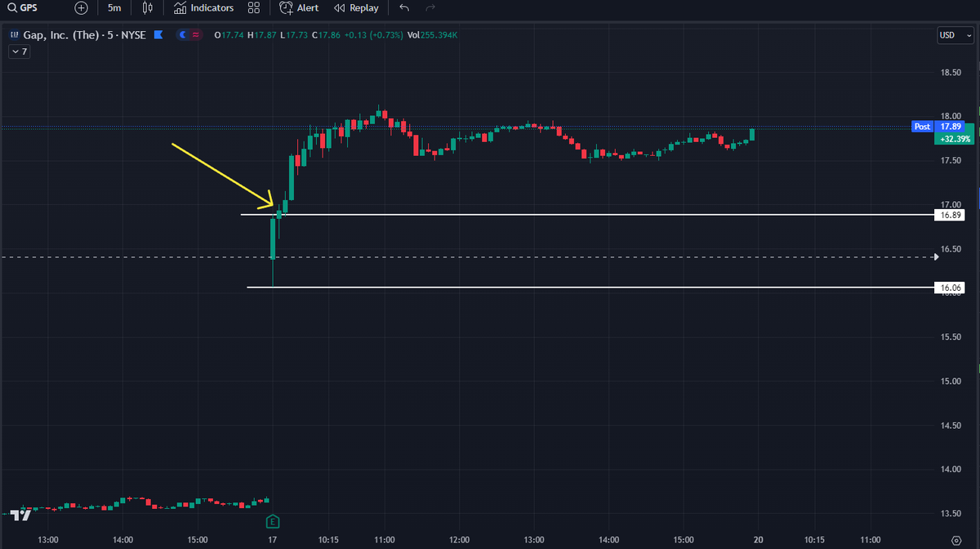Expand the collapsed 7 indicators legend
The image size is (980, 549).
click(19, 51)
